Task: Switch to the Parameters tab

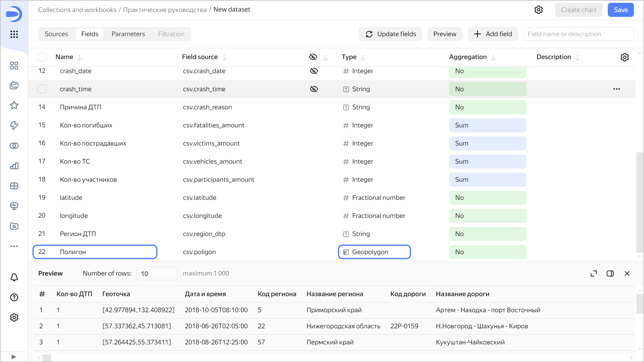Action: tap(128, 34)
